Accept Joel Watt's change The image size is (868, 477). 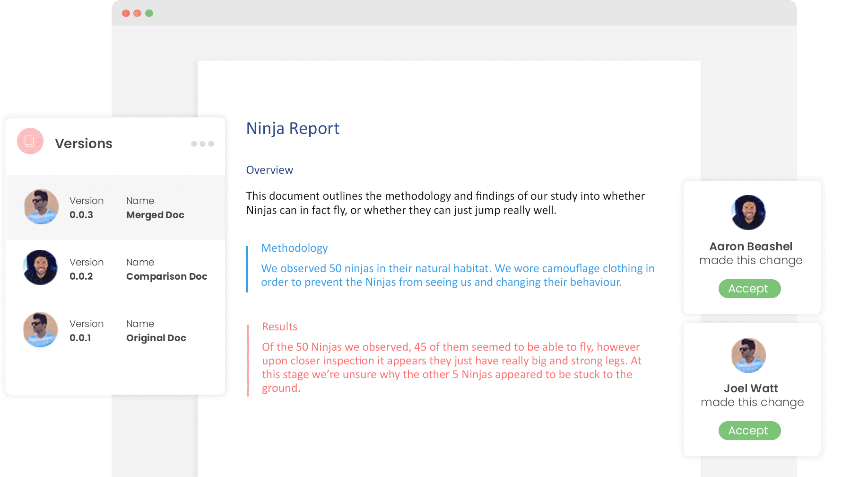pyautogui.click(x=749, y=431)
